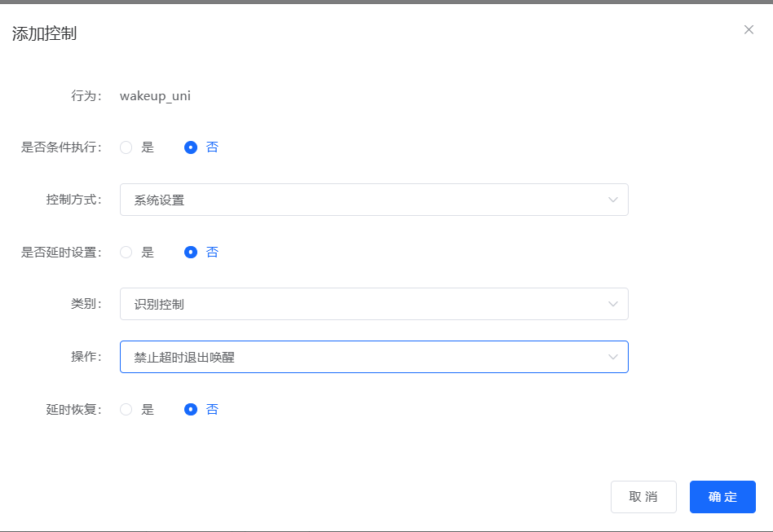
Task: Click the 延时恢复 field label
Action: click(x=73, y=409)
